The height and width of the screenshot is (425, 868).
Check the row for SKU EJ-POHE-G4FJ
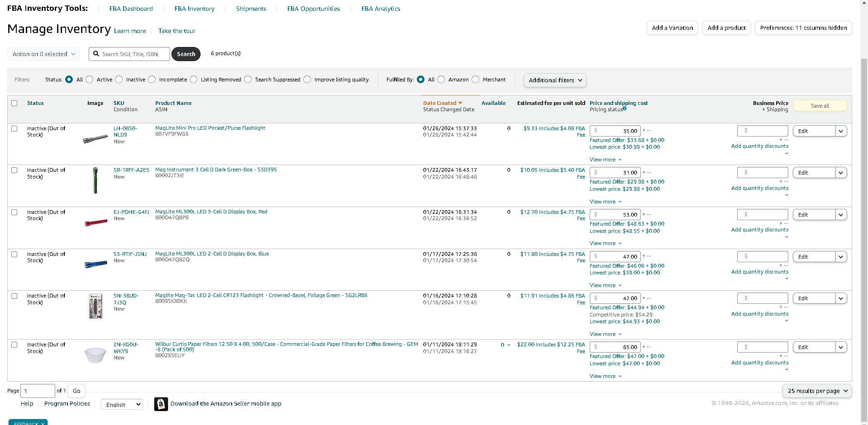14,212
